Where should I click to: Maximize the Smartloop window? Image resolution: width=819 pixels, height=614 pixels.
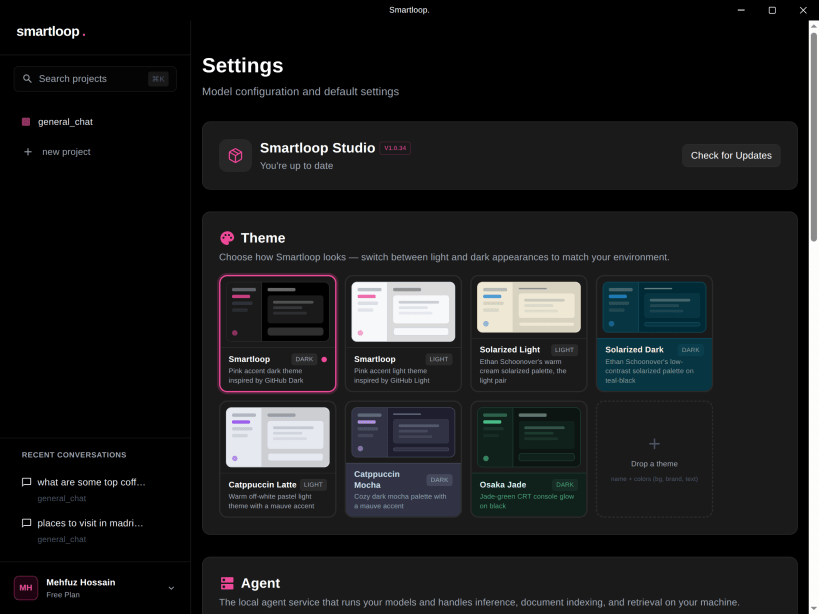(x=772, y=10)
